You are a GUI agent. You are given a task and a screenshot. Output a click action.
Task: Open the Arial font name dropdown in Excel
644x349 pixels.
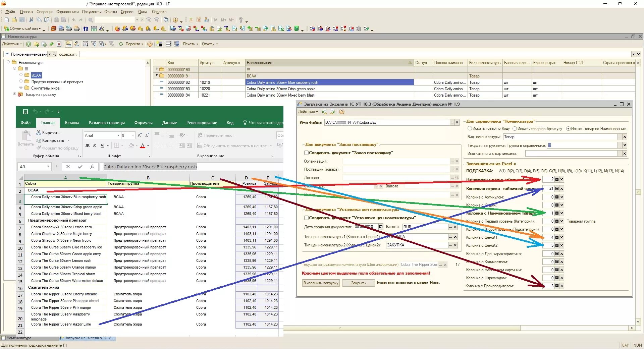118,135
